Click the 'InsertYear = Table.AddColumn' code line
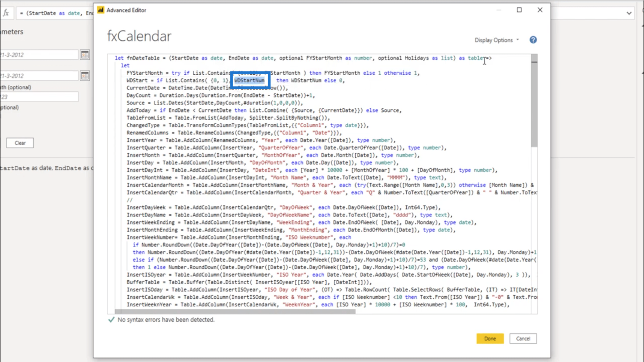This screenshot has width=644, height=362. [x=261, y=140]
